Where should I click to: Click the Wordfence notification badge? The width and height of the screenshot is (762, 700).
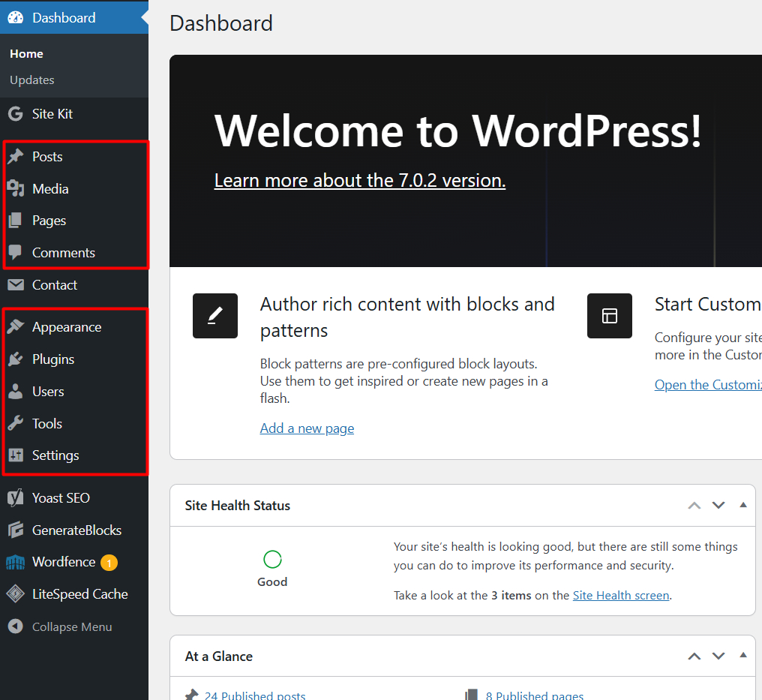[109, 563]
